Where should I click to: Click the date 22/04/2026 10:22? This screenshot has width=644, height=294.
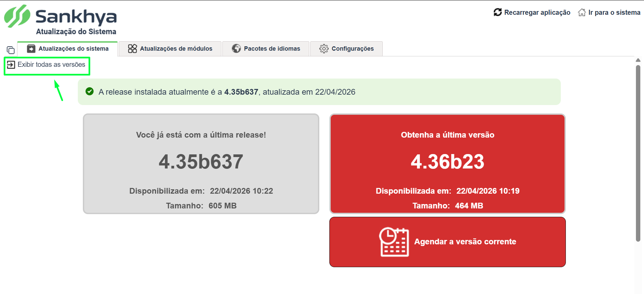[241, 191]
